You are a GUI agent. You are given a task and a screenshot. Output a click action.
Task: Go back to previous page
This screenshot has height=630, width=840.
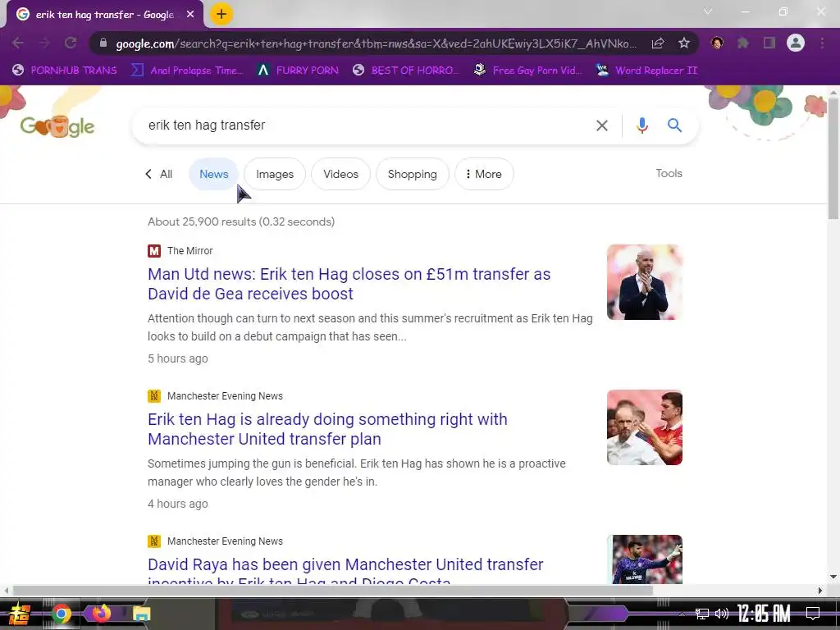(x=18, y=43)
